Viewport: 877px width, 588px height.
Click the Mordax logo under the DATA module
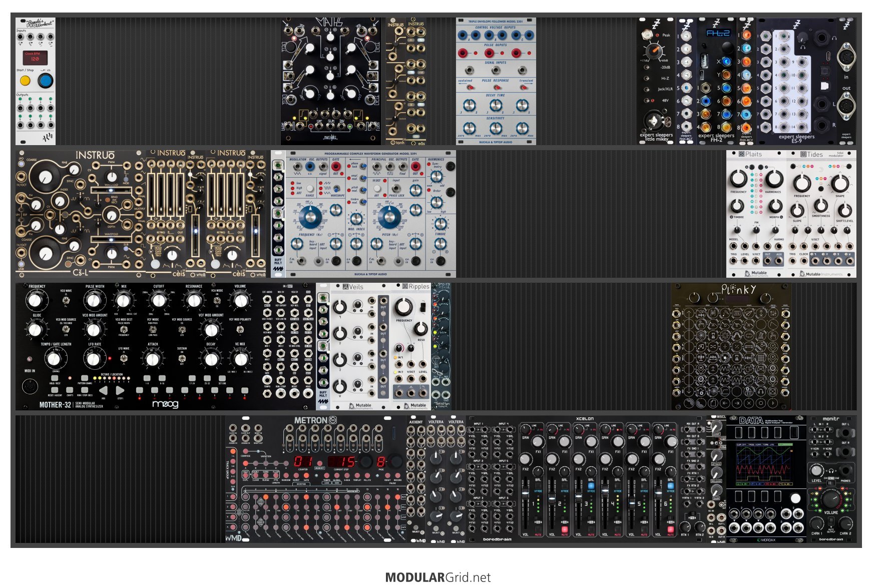765,540
